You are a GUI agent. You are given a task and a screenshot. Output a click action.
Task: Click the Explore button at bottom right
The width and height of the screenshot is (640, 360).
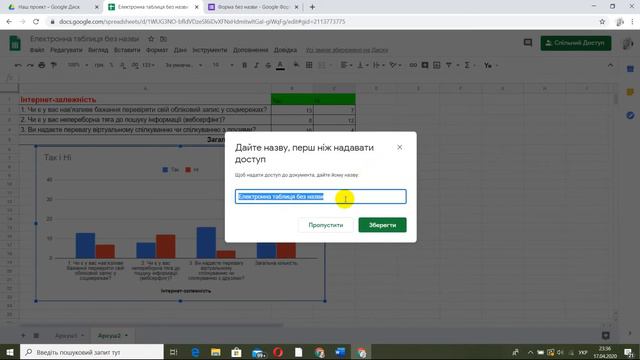606,336
